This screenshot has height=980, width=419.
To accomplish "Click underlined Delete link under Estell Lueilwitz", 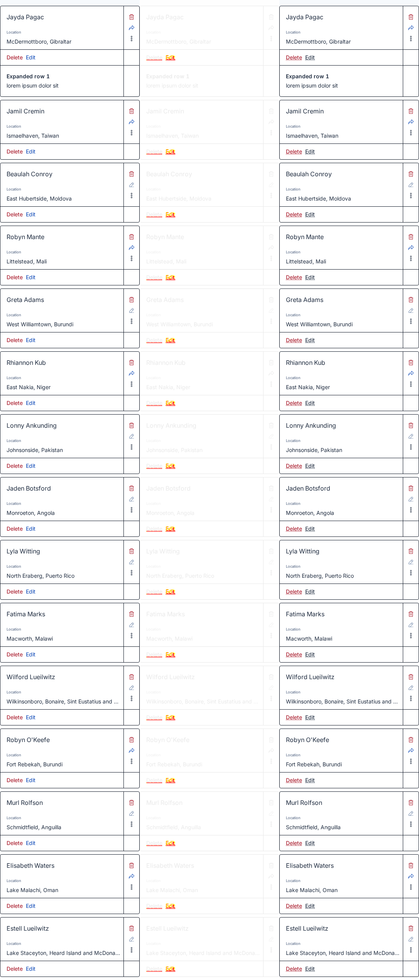I will point(294,969).
